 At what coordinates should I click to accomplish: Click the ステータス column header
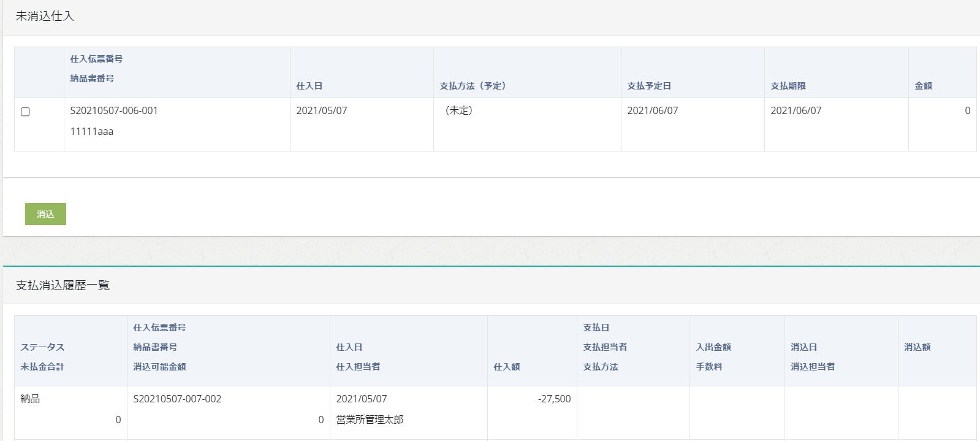42,347
